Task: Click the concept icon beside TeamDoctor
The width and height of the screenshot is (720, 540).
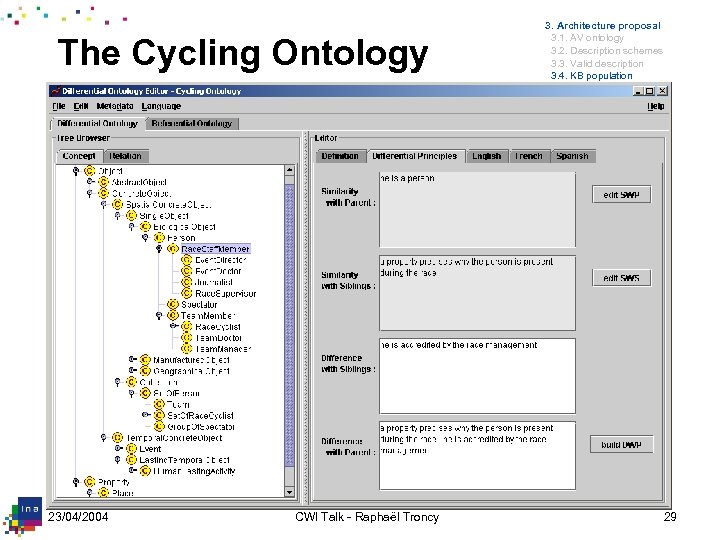Action: tap(187, 338)
